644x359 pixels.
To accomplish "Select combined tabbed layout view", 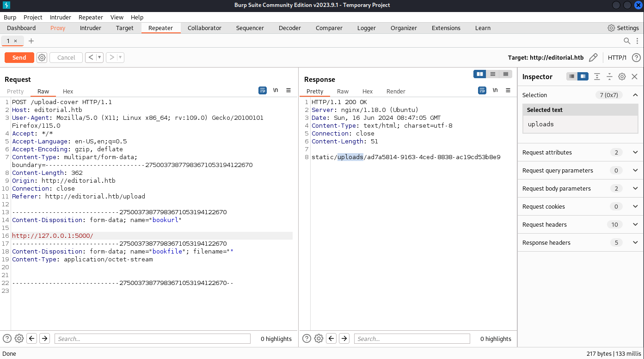I will pyautogui.click(x=506, y=74).
